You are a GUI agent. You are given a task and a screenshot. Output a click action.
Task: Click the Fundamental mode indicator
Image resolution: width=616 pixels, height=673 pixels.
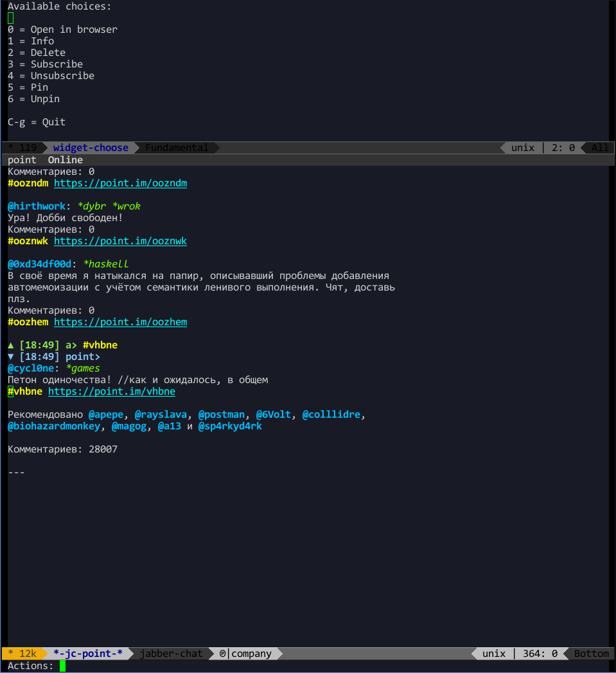pos(177,148)
